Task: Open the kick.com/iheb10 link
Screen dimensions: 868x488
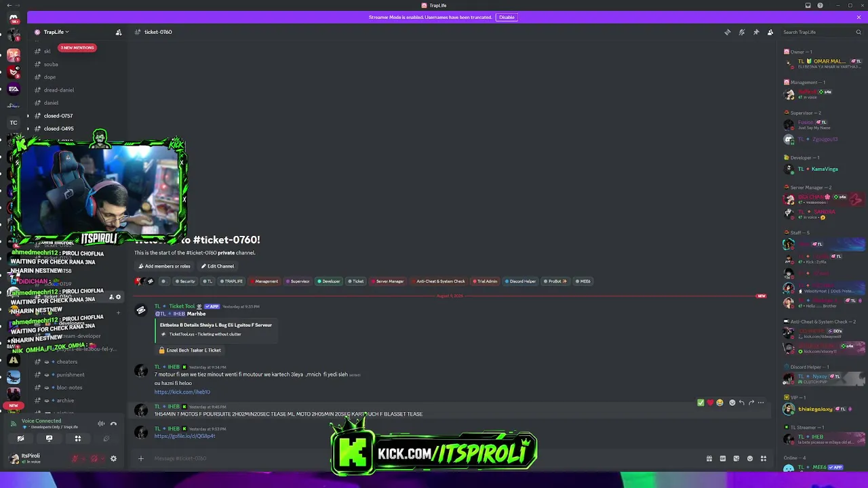Action: point(182,392)
